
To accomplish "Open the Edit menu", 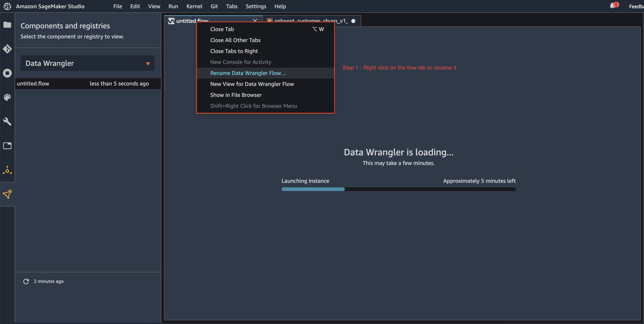I will [135, 6].
